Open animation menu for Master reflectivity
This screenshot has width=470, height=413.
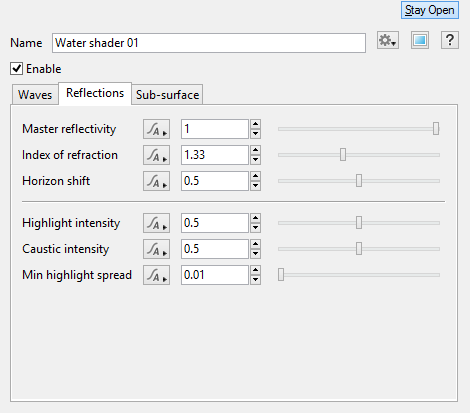pos(156,129)
